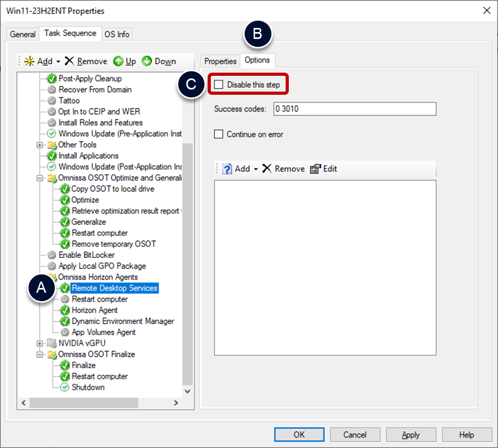
Task: Click the Apply button
Action: point(411,435)
